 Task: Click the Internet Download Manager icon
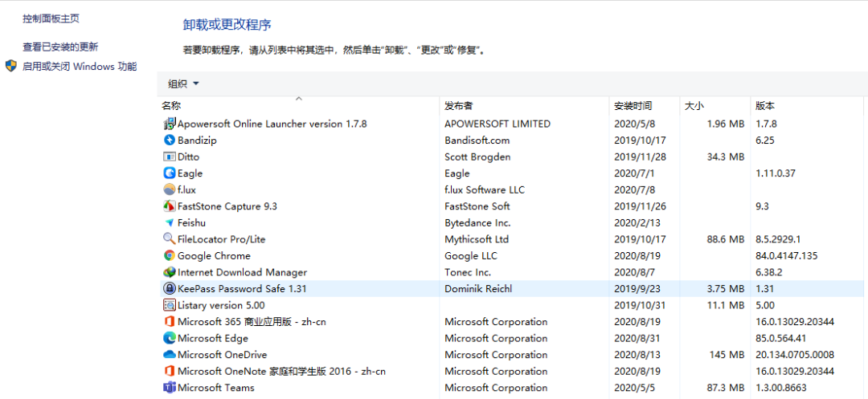(170, 272)
